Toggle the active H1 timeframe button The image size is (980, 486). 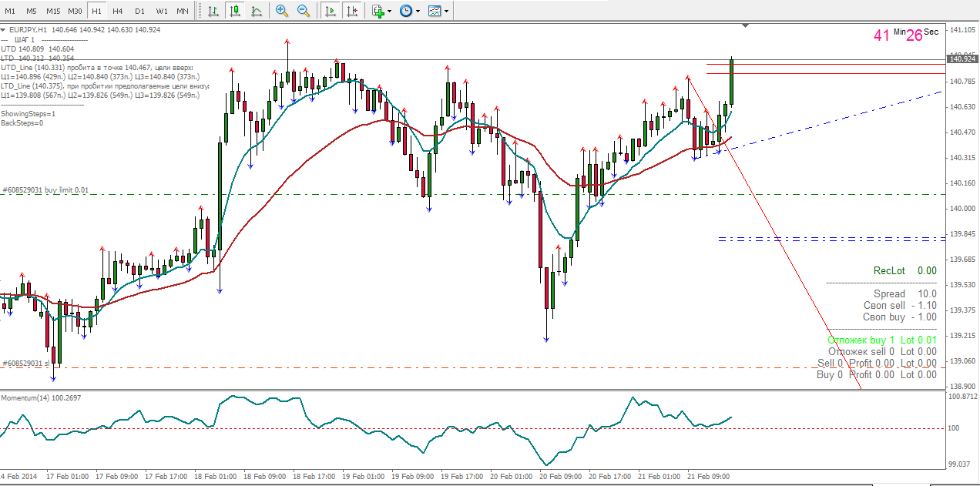(96, 11)
